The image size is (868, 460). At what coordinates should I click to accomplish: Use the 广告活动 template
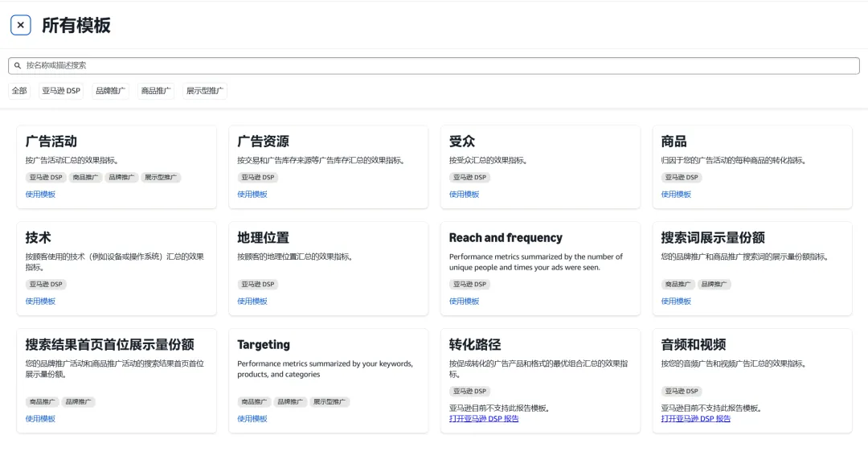[40, 194]
